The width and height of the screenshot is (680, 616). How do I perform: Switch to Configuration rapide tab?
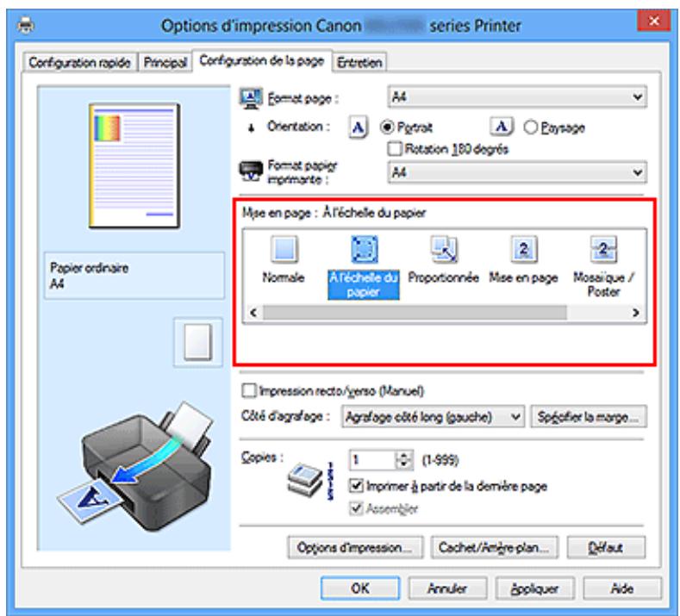click(80, 62)
